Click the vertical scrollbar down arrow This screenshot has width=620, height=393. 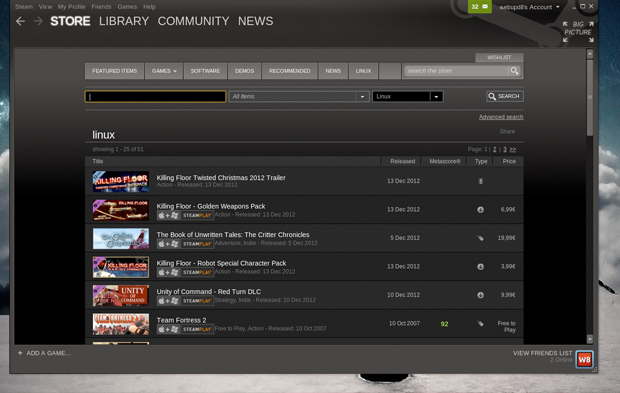click(x=590, y=339)
